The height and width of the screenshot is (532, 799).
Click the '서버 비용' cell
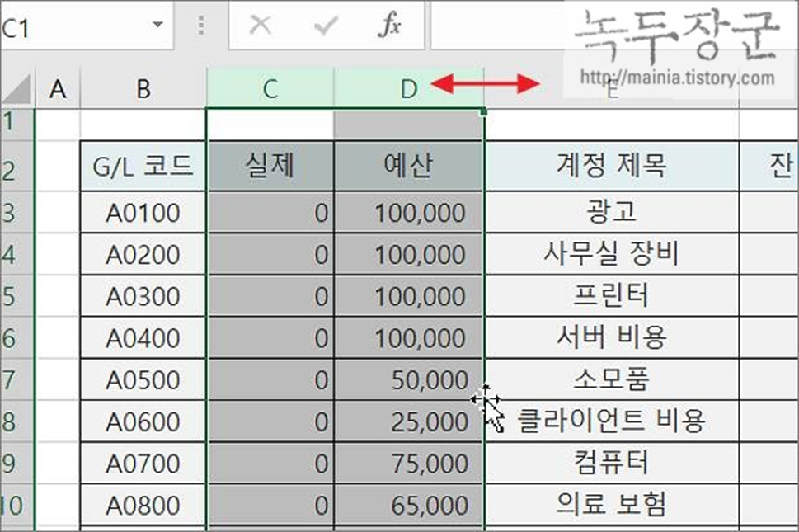[612, 338]
